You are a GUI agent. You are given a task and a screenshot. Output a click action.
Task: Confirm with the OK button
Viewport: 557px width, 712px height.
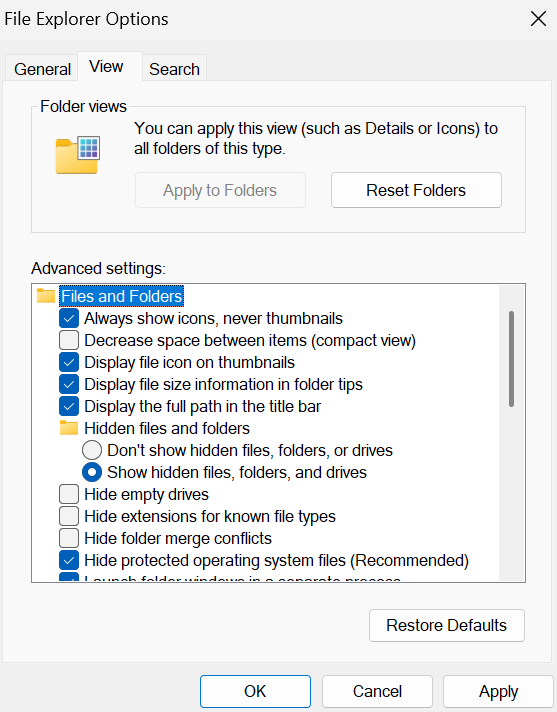[255, 691]
